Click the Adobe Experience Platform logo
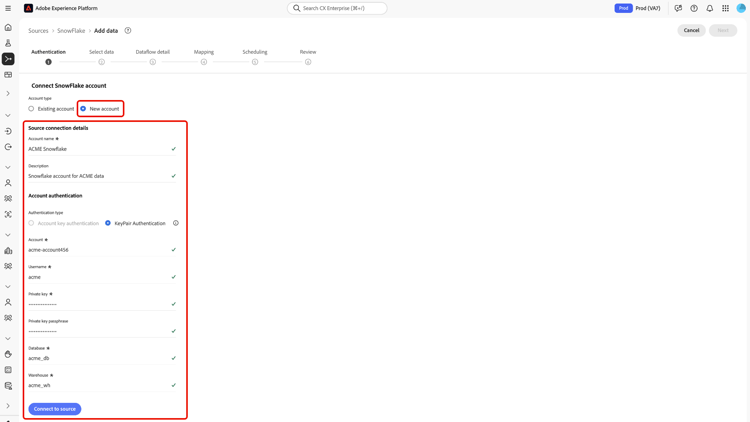This screenshot has height=422, width=750. pyautogui.click(x=29, y=8)
